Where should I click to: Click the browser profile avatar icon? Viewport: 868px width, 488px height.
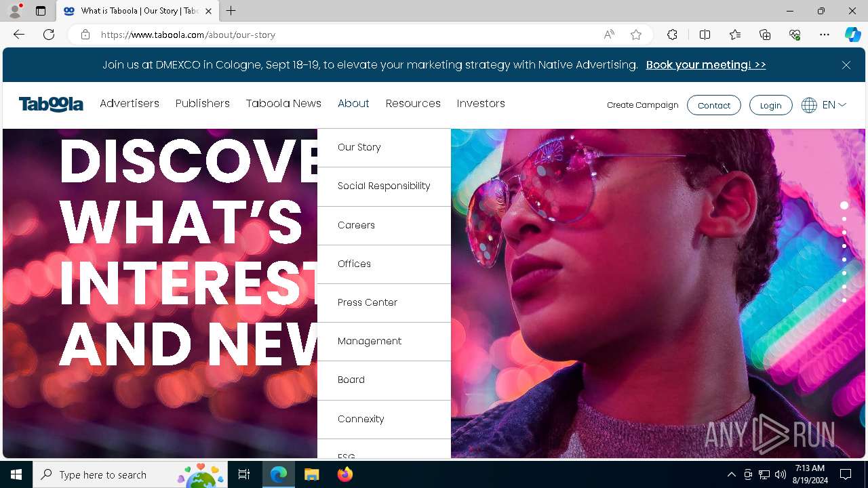click(x=15, y=11)
